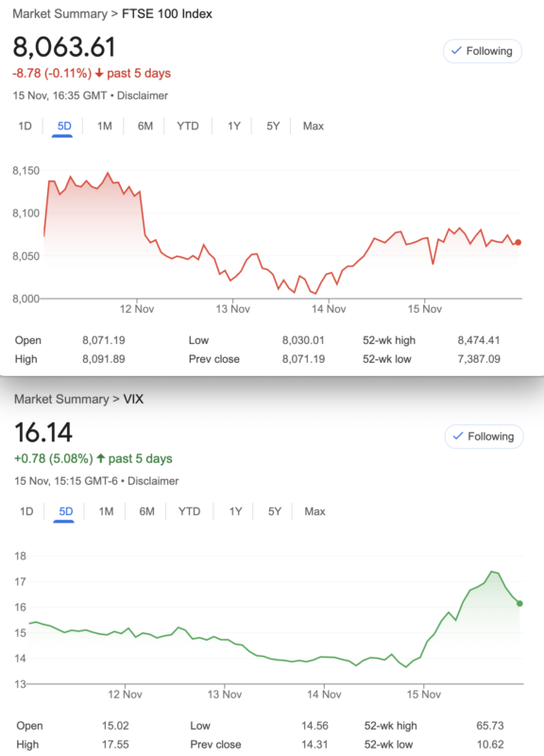Click the 14 Nov label on VIX chart axis
Image resolution: width=544 pixels, height=756 pixels.
[324, 695]
